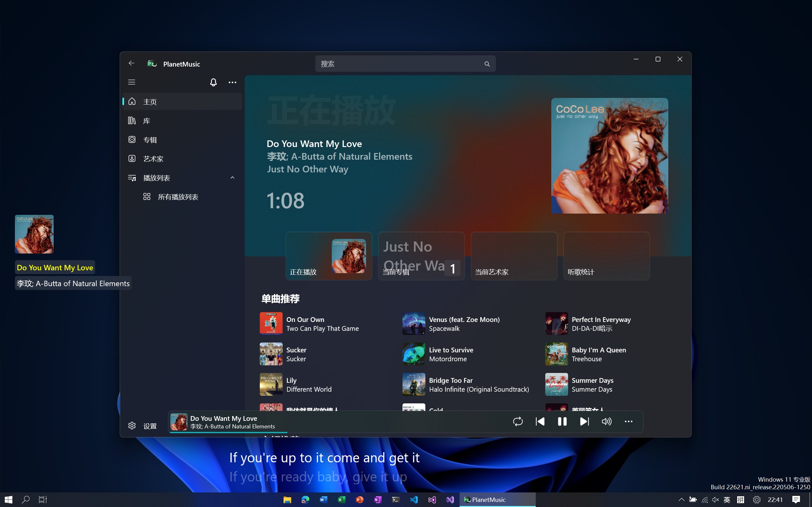Toggle the hamburger navigation menu
This screenshot has width=812, height=507.
[132, 82]
